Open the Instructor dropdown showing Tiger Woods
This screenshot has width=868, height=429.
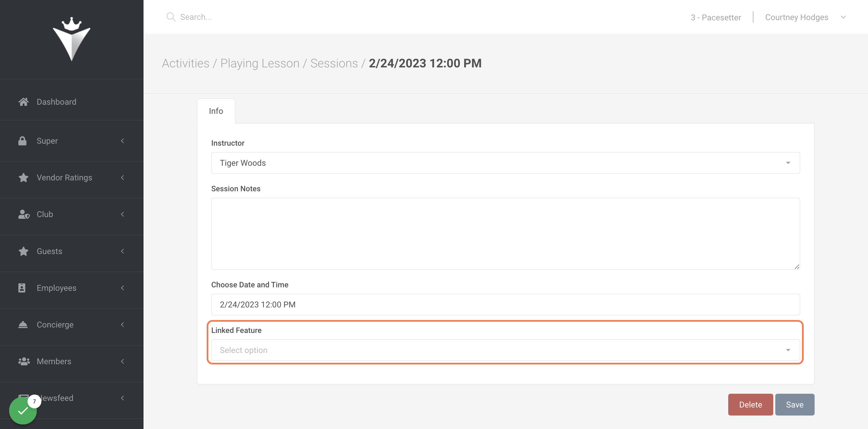[505, 163]
